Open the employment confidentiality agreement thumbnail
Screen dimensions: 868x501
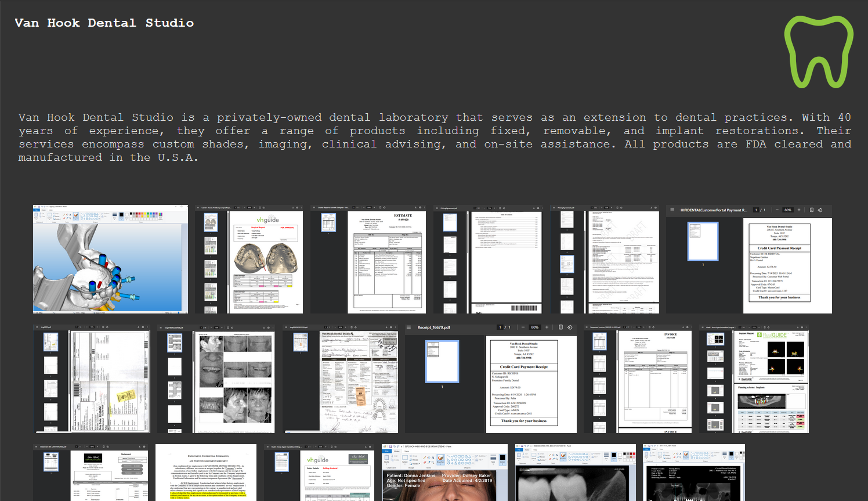206,473
